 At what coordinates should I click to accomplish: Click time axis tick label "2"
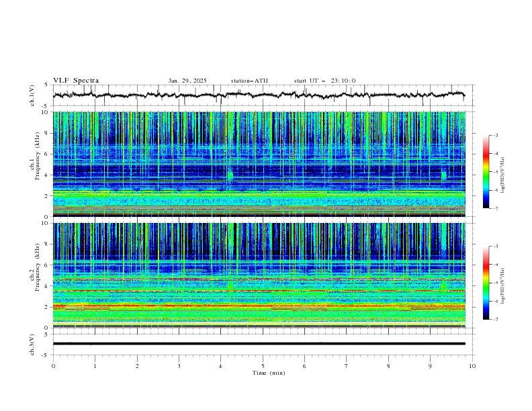137,366
